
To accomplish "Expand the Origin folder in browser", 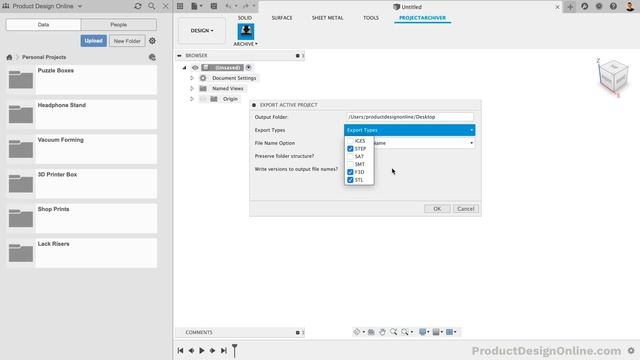I will point(191,99).
